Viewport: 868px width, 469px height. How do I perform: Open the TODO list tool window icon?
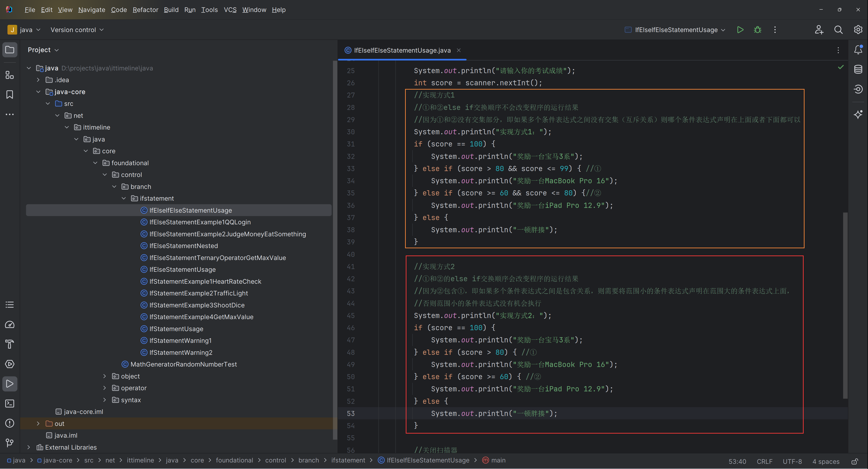[x=10, y=305]
